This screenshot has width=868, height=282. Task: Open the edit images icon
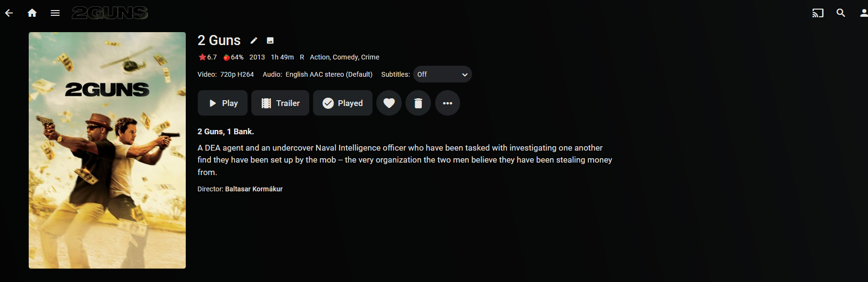[x=270, y=41]
